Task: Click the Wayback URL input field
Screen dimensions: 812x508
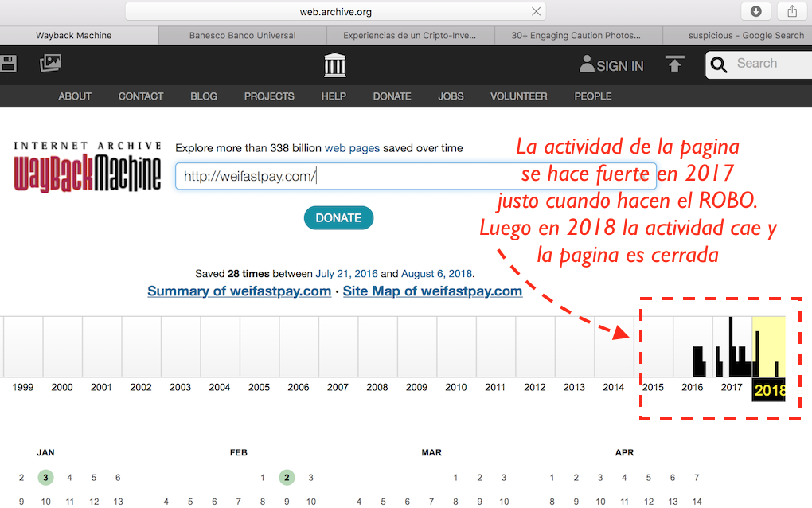Action: point(416,176)
